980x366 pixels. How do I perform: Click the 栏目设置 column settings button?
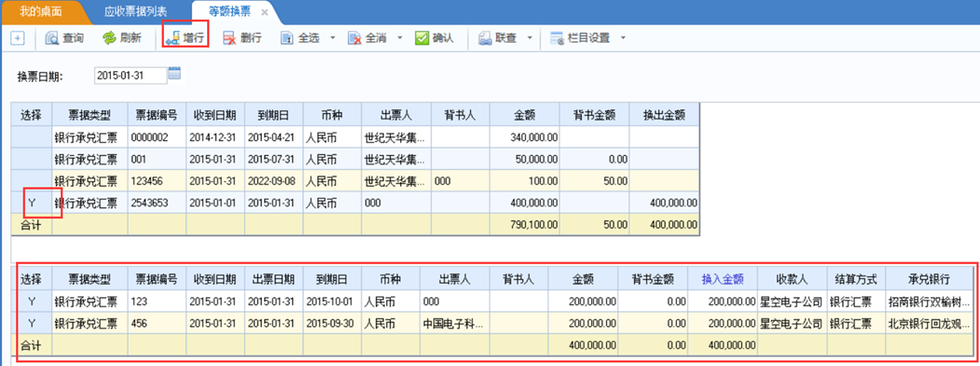click(x=581, y=38)
